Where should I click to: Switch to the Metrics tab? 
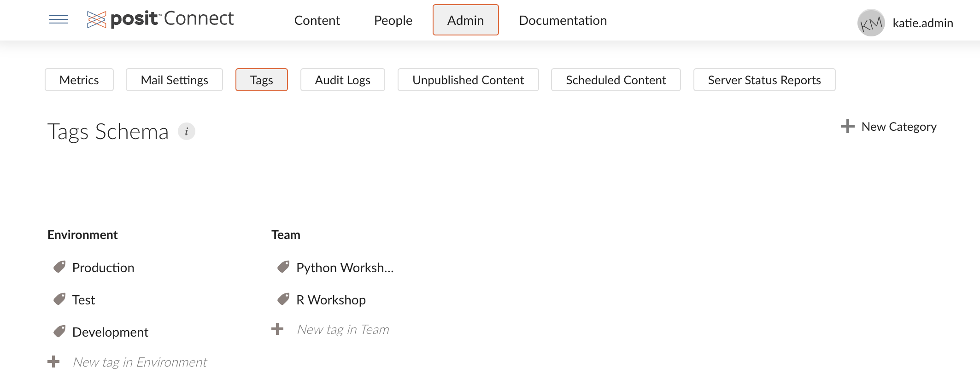[79, 80]
